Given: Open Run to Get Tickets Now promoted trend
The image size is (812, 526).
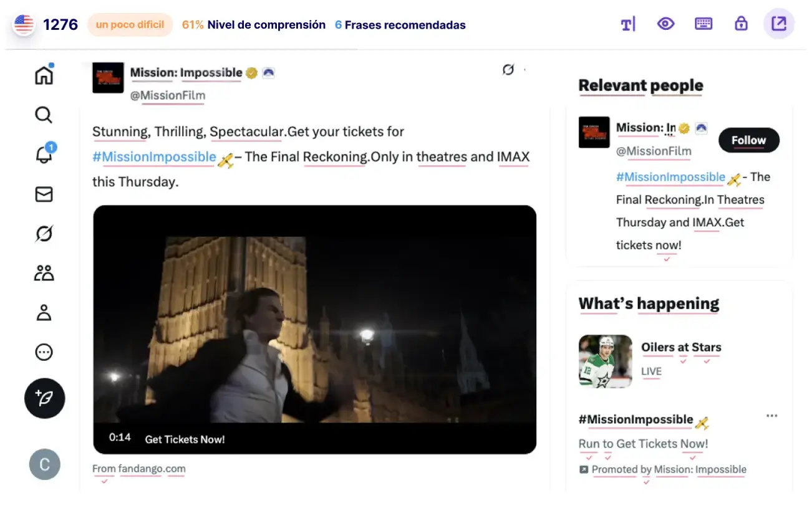Looking at the screenshot, I should (643, 444).
